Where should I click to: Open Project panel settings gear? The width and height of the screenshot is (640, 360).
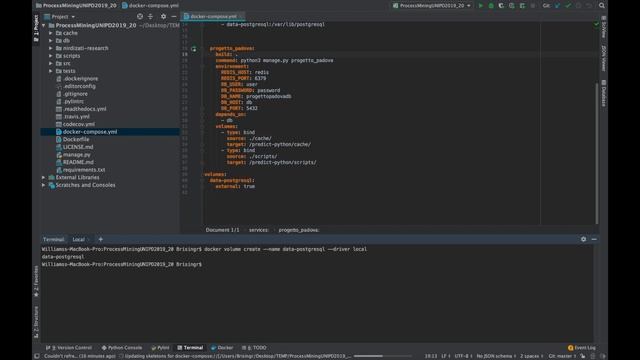tap(163, 16)
